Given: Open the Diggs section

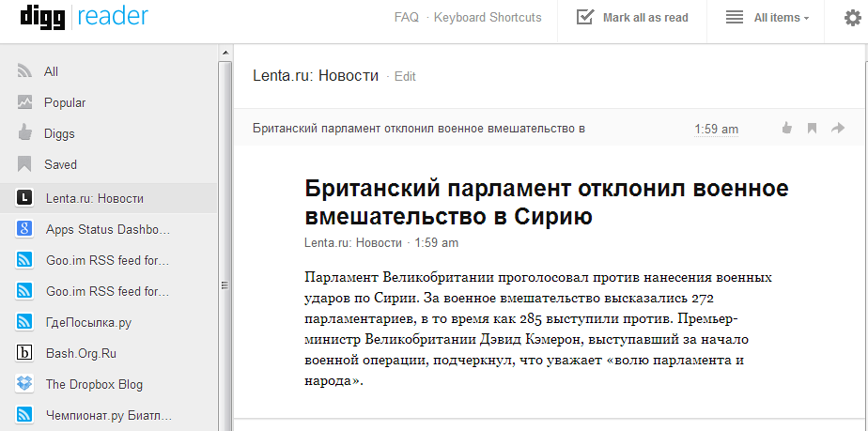Looking at the screenshot, I should 59,134.
